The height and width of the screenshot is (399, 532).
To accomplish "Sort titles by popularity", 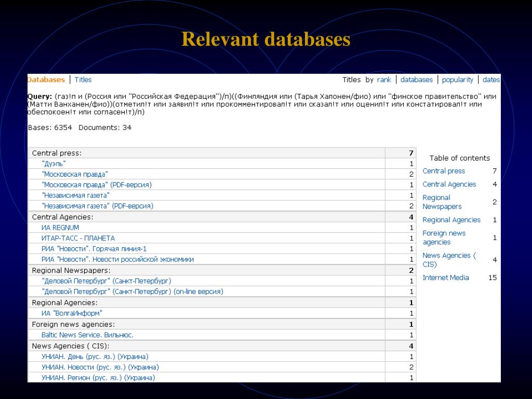I will [x=457, y=79].
